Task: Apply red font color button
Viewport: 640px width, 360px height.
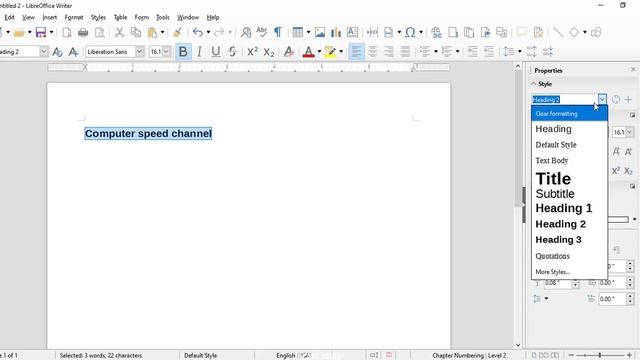Action: click(309, 52)
